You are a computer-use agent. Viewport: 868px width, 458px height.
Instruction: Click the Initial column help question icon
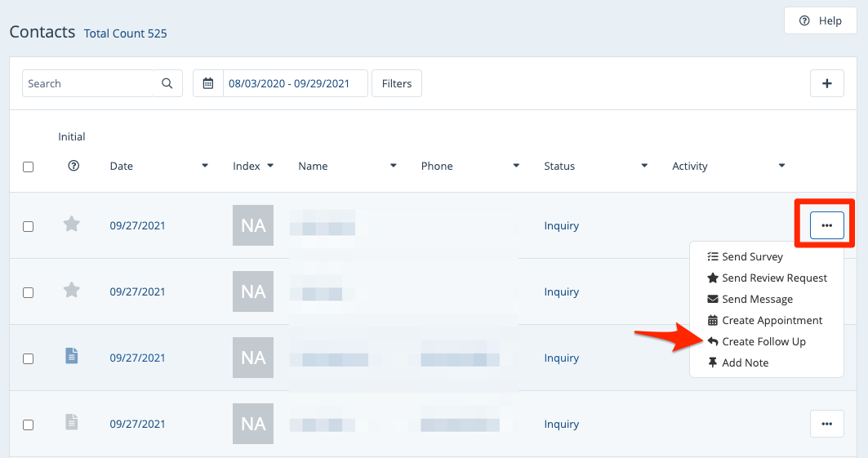[73, 166]
